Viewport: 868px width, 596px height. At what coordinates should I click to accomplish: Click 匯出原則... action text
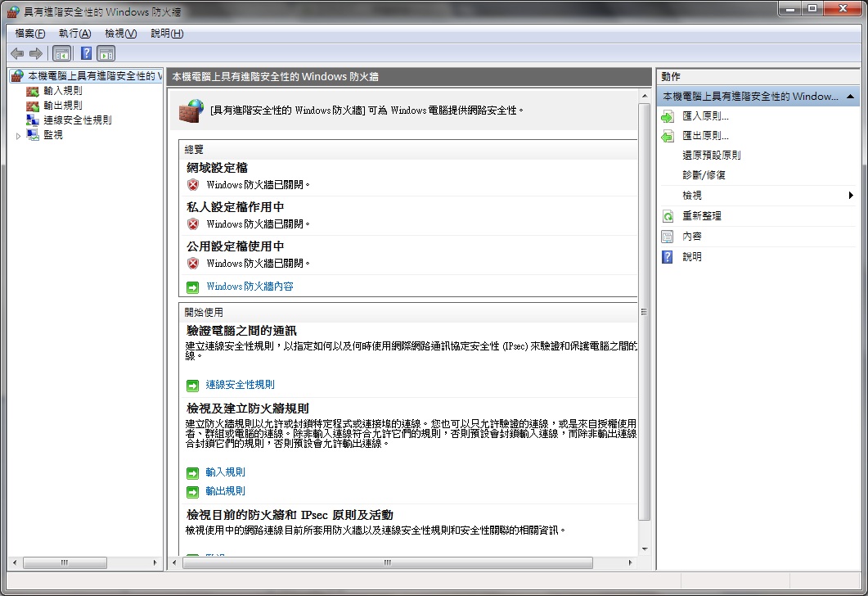click(x=705, y=135)
